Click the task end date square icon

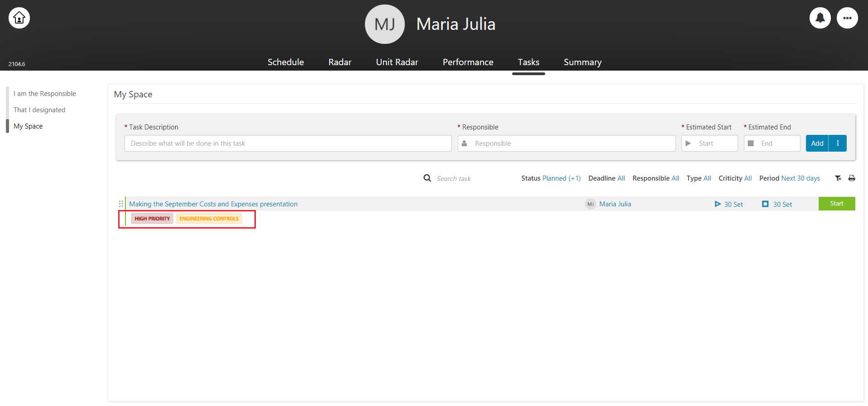tap(765, 204)
